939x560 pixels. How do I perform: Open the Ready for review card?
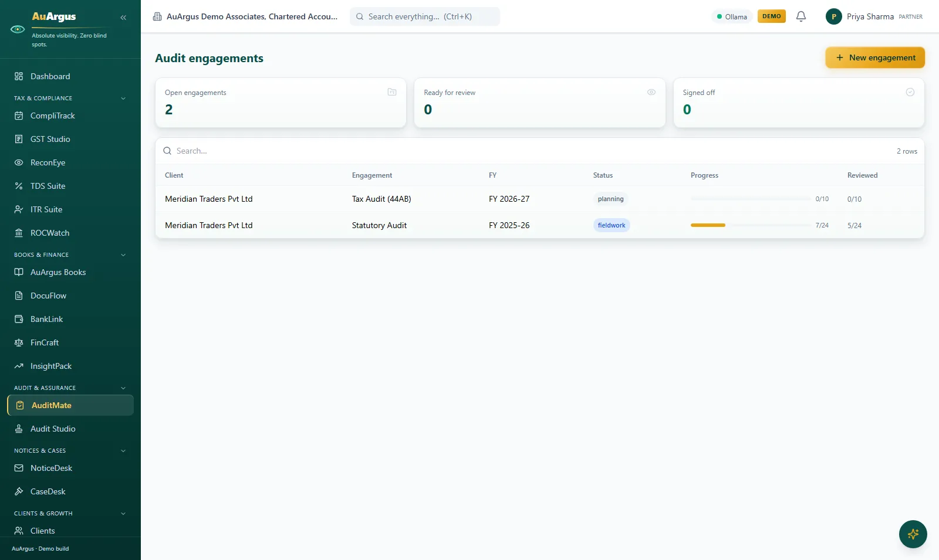click(x=540, y=103)
